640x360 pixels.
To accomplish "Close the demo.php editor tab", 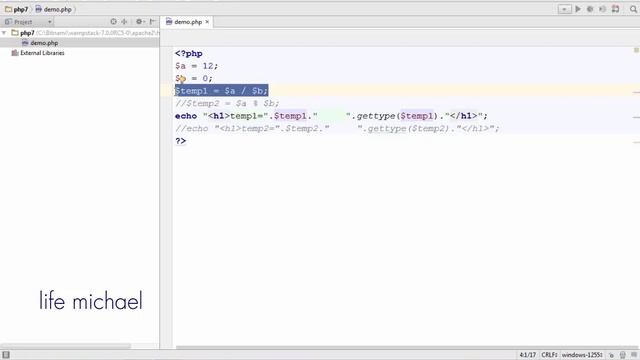I will [207, 22].
